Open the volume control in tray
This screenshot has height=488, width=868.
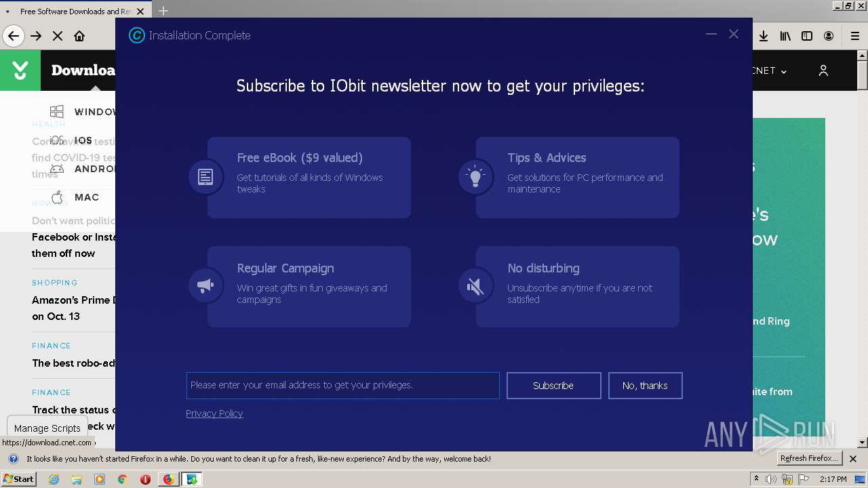[x=771, y=479]
